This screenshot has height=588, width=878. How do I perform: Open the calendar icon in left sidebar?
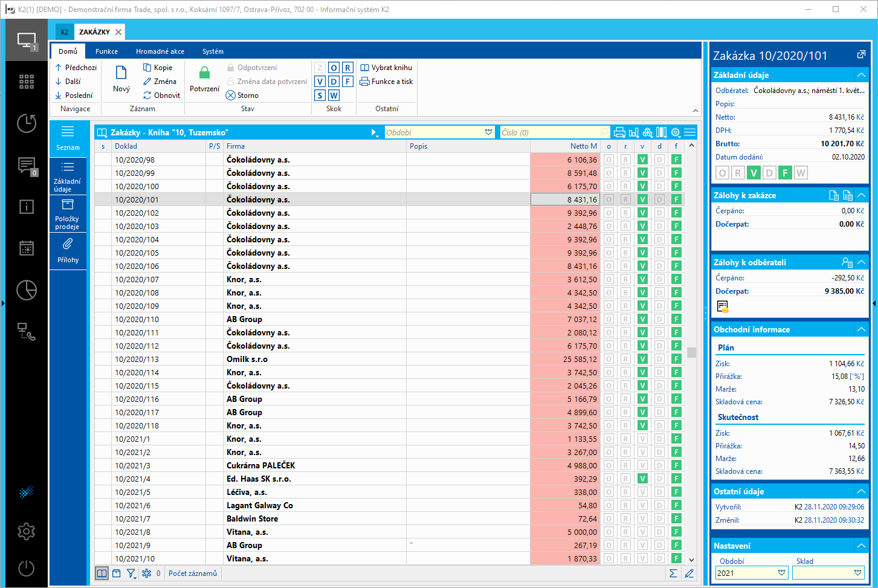click(27, 248)
